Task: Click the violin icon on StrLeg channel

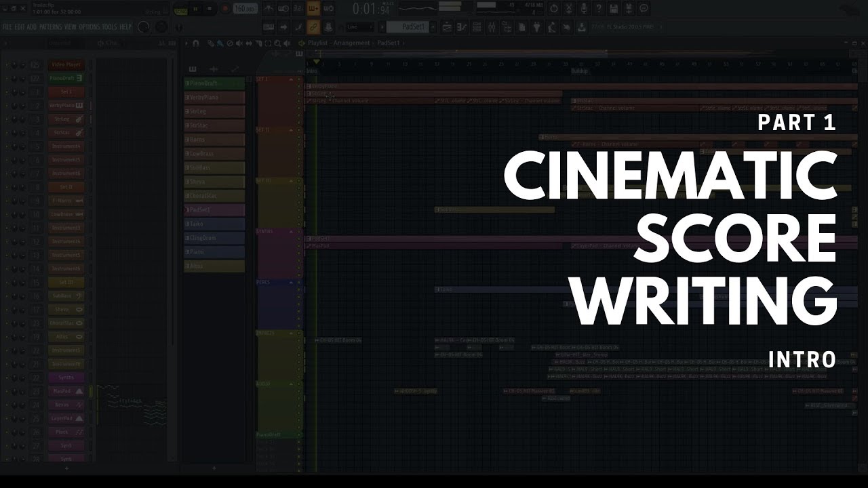Action: (79, 119)
